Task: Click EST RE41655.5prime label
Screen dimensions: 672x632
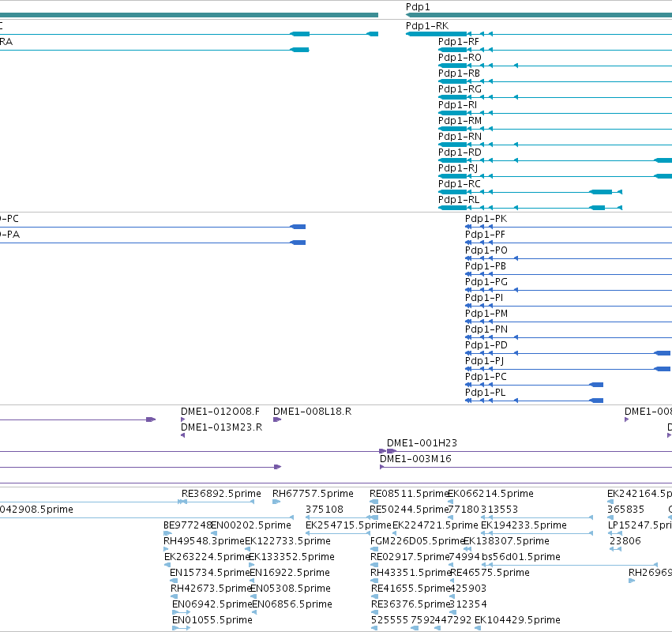Action: 411,589
